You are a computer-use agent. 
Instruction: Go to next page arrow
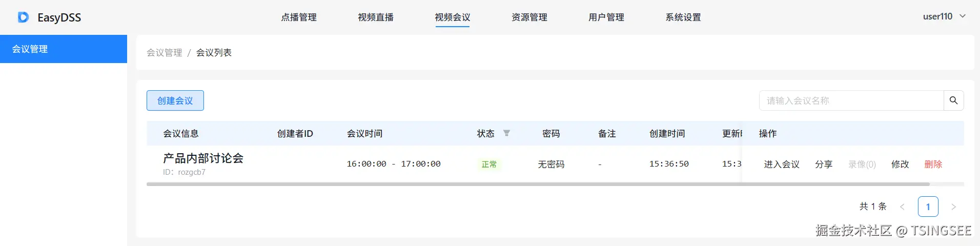pos(953,207)
